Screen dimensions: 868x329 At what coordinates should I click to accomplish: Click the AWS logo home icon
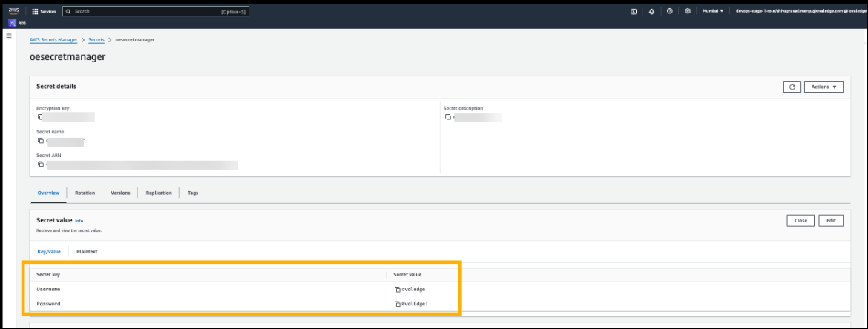14,11
